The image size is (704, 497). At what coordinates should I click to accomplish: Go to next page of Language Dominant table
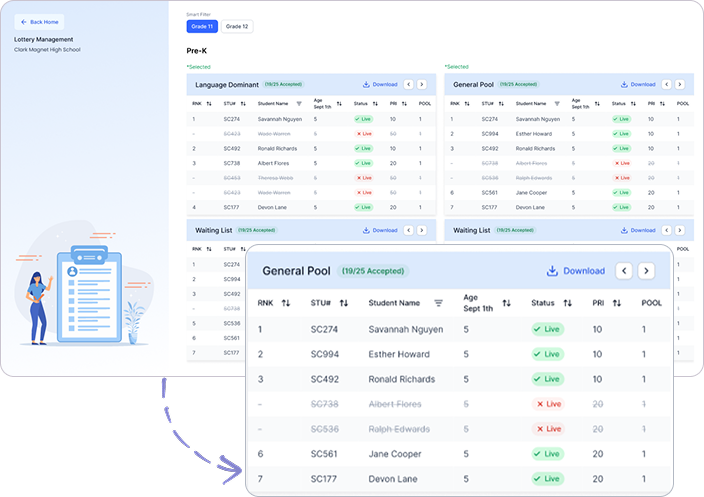pyautogui.click(x=423, y=85)
